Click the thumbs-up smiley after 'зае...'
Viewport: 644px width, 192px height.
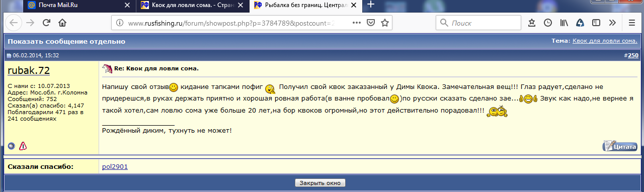[x=528, y=99]
